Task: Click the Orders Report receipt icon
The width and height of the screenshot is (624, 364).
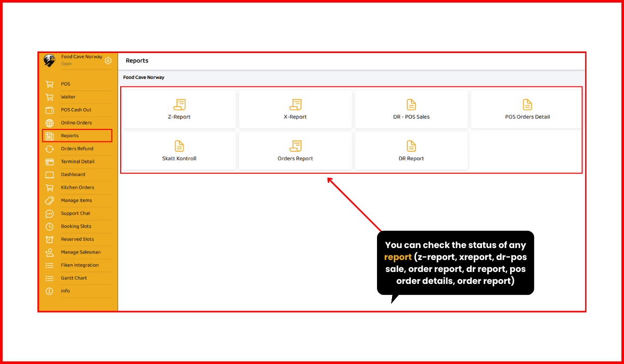Action: coord(295,146)
